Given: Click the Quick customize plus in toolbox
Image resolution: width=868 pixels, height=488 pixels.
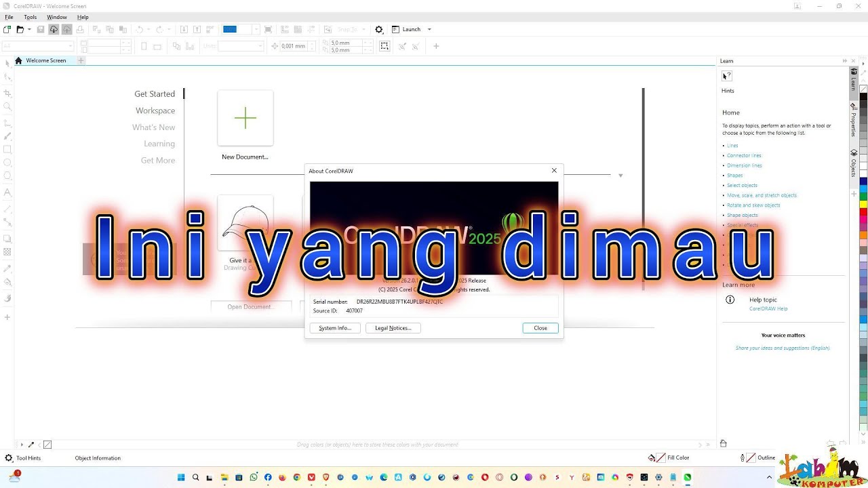Looking at the screenshot, I should pyautogui.click(x=7, y=317).
